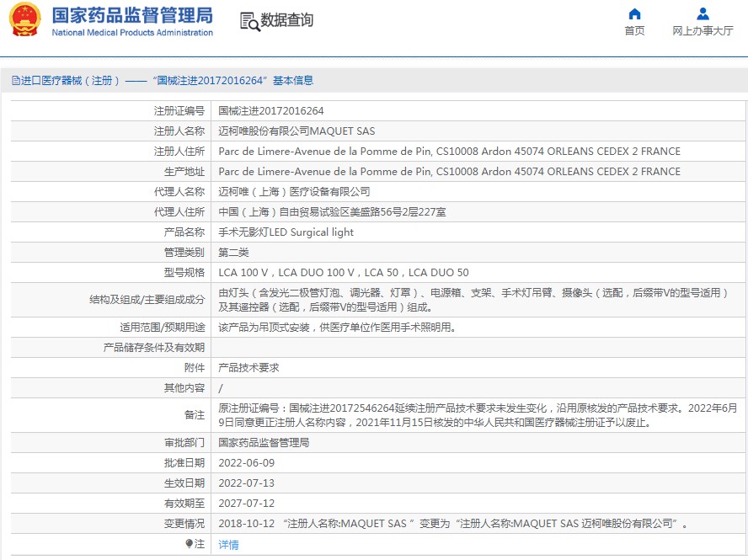Open 数据查询 heading text
Screen dimensions: 748x560
tap(286, 20)
